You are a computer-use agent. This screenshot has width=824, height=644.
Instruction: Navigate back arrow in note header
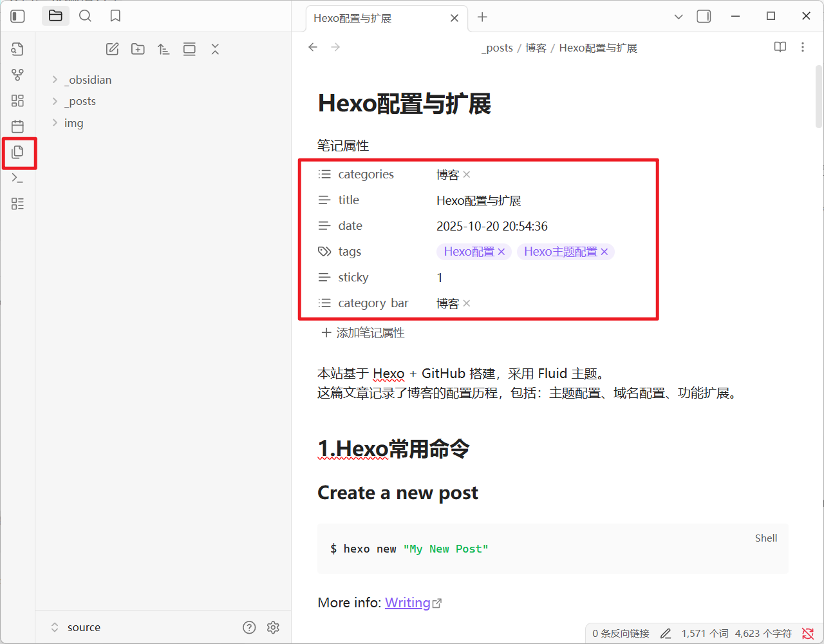click(x=313, y=47)
